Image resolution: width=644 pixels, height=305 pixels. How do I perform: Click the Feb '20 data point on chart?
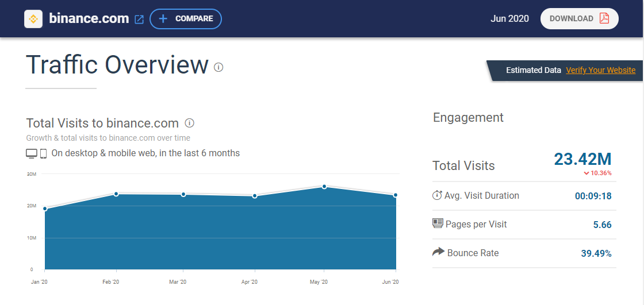click(116, 194)
